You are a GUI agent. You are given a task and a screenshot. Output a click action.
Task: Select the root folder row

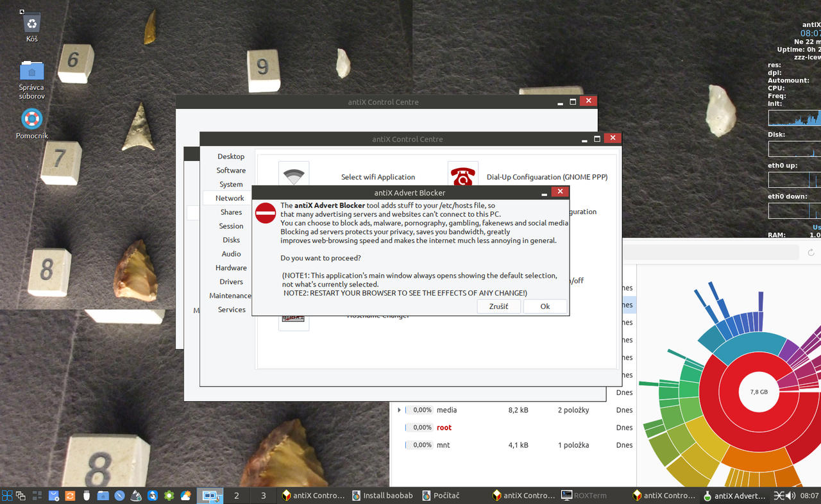tap(513, 428)
